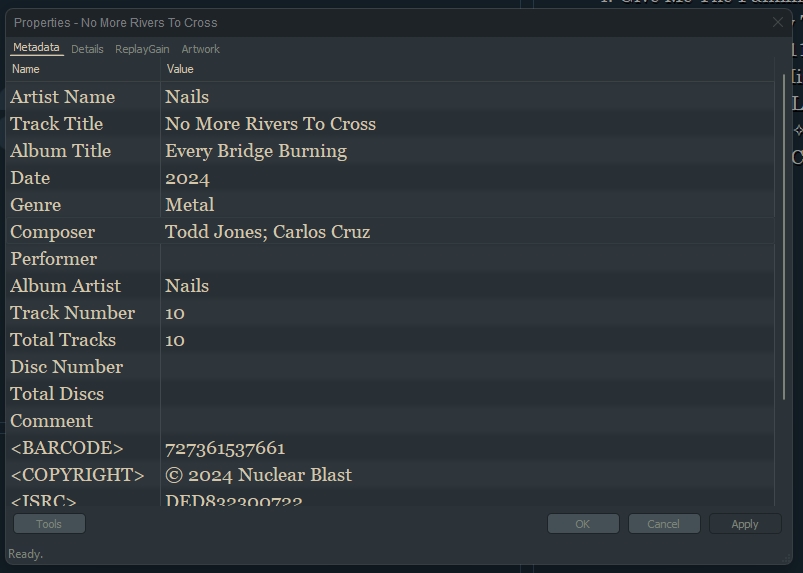The width and height of the screenshot is (803, 573).
Task: Select the Genre value Metal
Action: click(x=190, y=205)
